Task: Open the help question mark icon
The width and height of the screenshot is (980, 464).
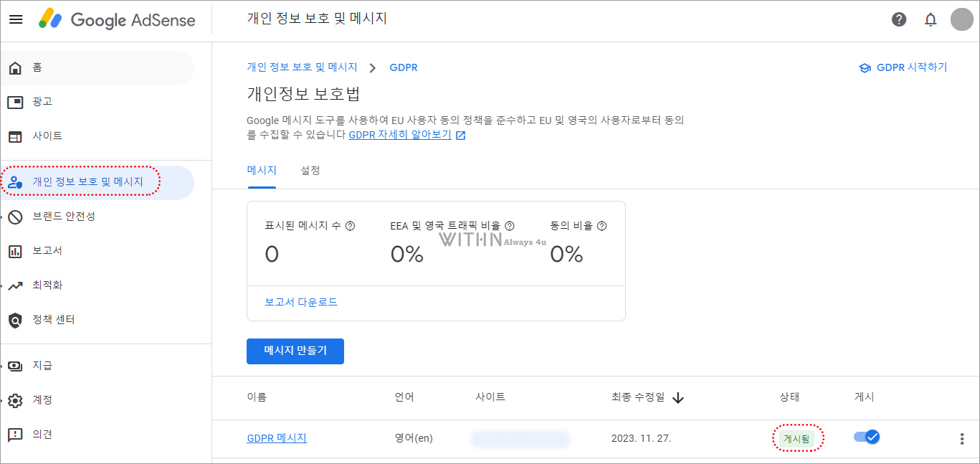Action: coord(899,19)
